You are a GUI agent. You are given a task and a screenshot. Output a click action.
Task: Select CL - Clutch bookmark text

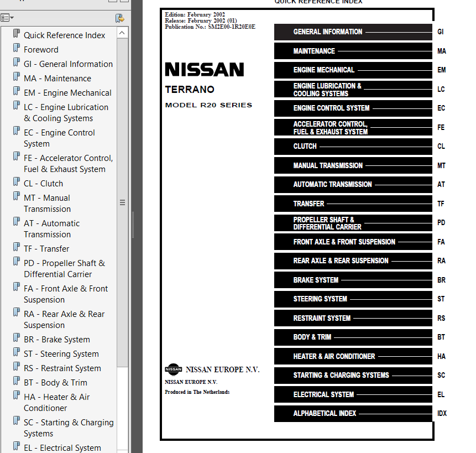(44, 184)
